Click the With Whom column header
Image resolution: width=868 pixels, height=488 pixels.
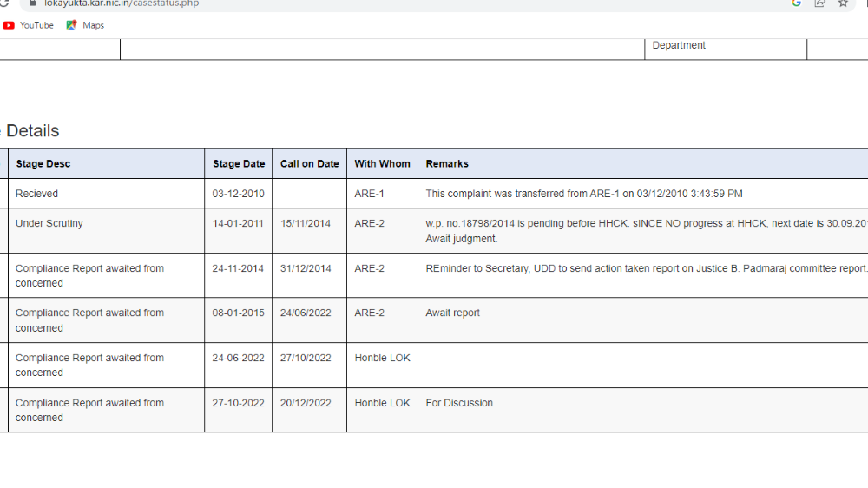(382, 163)
